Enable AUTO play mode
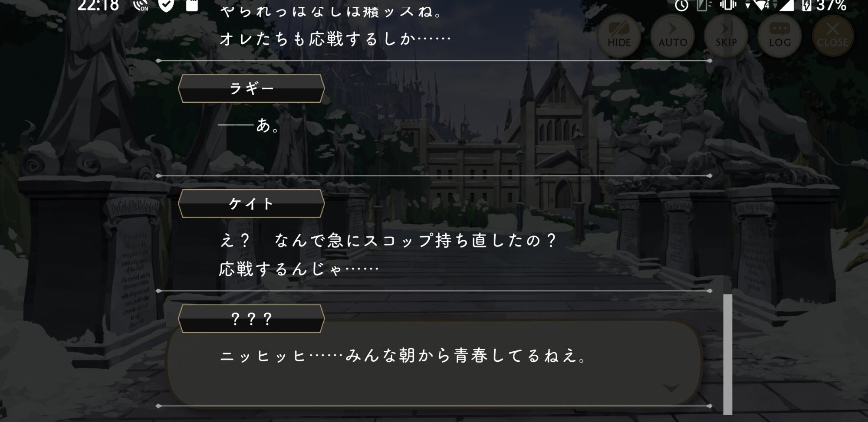Image resolution: width=868 pixels, height=422 pixels. pyautogui.click(x=672, y=36)
